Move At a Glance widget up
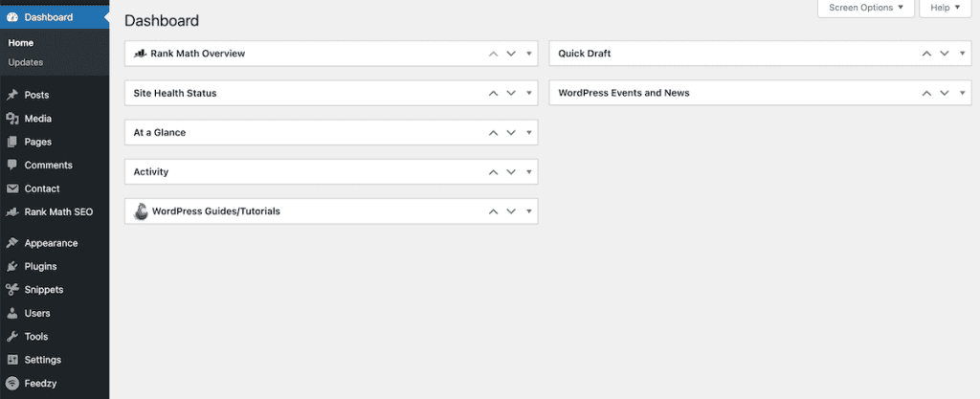This screenshot has width=980, height=399. [493, 132]
